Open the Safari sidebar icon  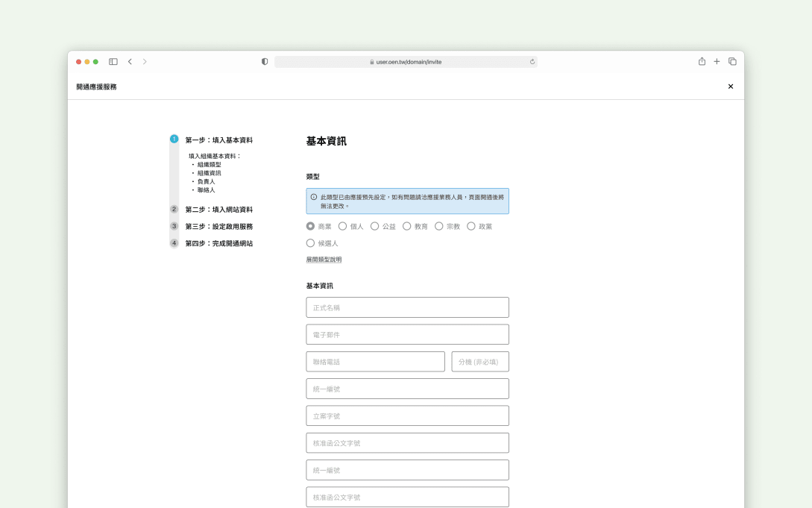point(113,61)
